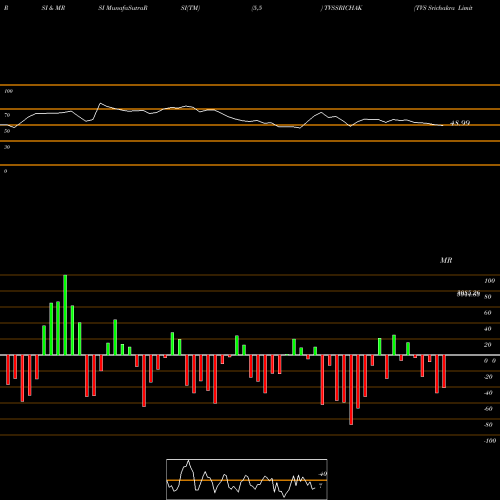Click the tallest green bar in MR chart

coord(65,315)
